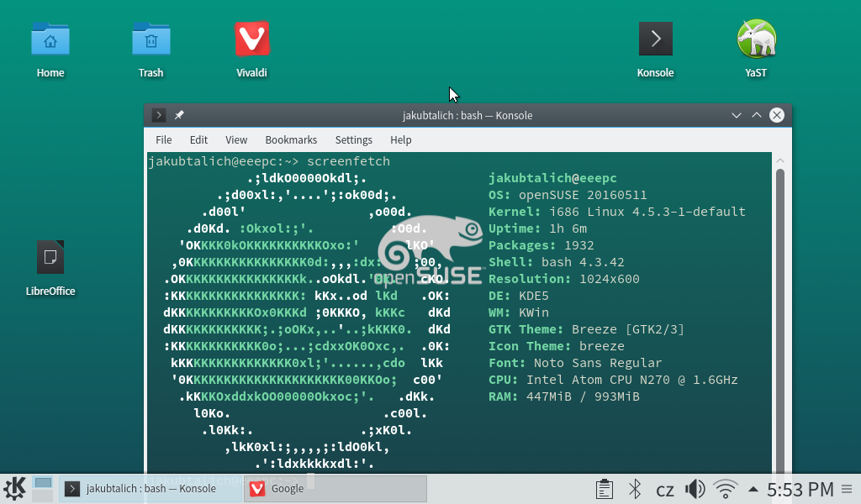This screenshot has height=504, width=861.
Task: Switch keyboard layout indicator cz
Action: click(x=665, y=490)
